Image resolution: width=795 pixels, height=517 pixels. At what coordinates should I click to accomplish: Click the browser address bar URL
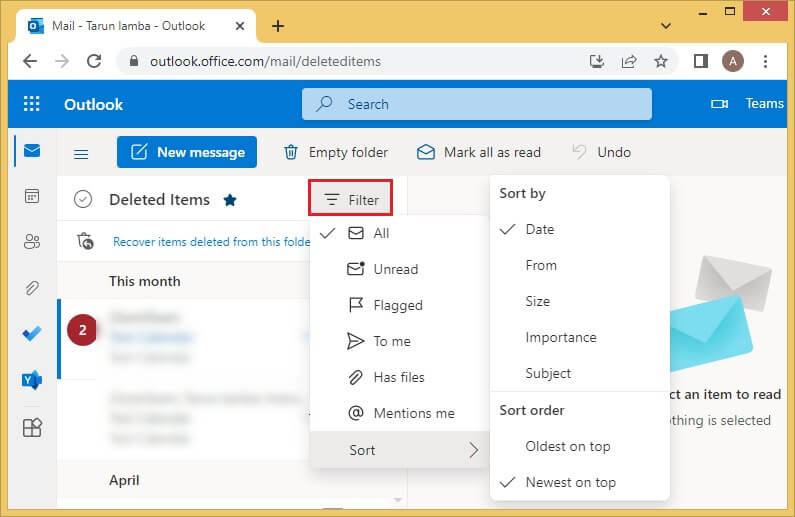pyautogui.click(x=265, y=61)
